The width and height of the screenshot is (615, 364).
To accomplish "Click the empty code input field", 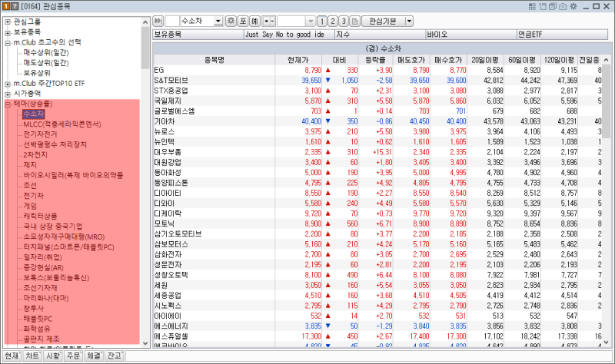I will (x=172, y=22).
